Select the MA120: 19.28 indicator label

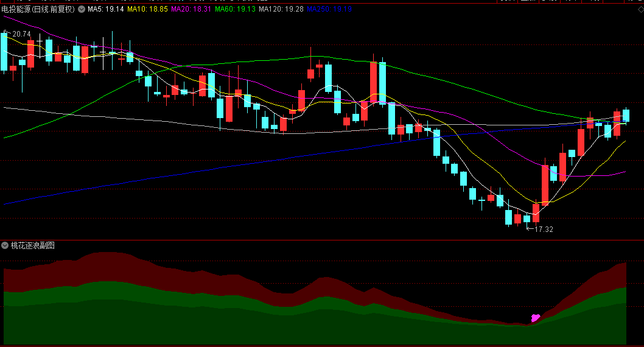coord(281,9)
